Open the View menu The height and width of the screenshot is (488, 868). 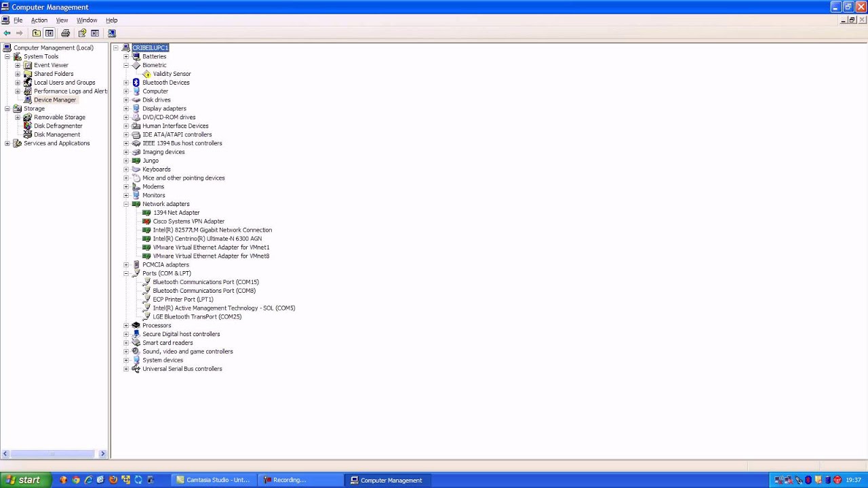point(62,20)
